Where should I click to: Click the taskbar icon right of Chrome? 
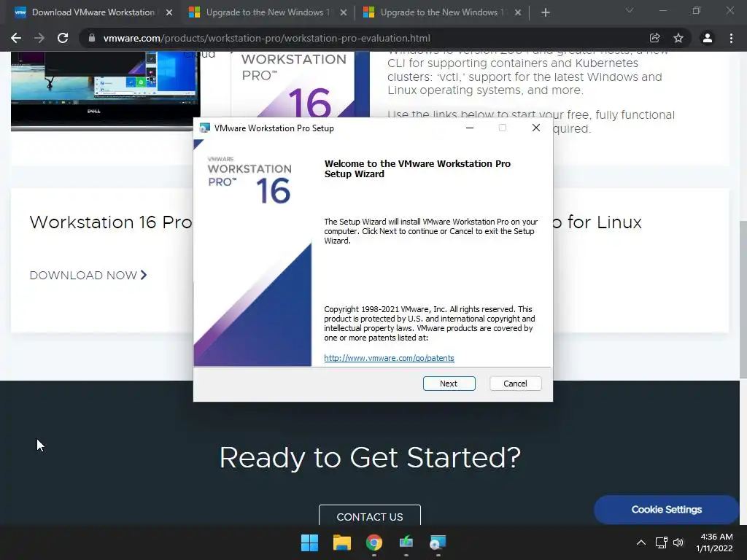coord(406,542)
